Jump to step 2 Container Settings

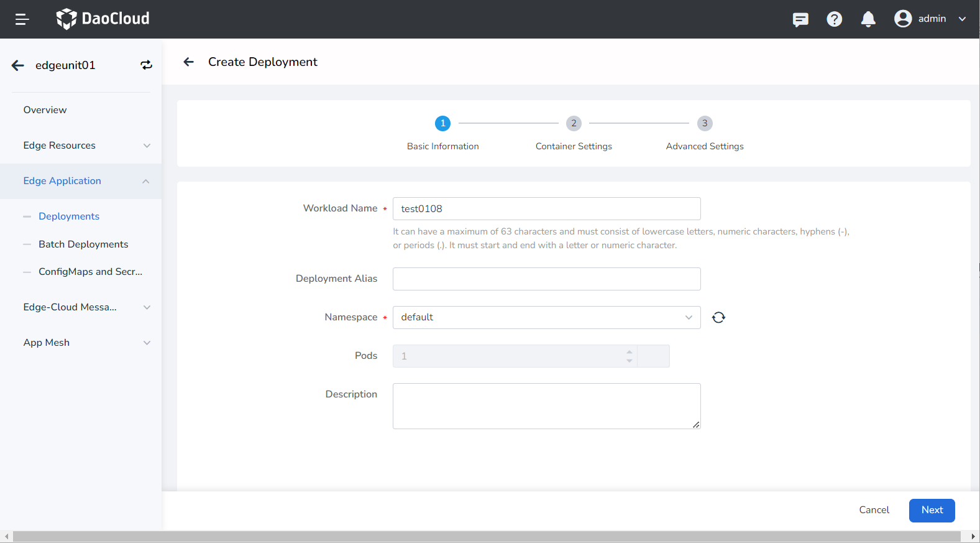tap(574, 124)
